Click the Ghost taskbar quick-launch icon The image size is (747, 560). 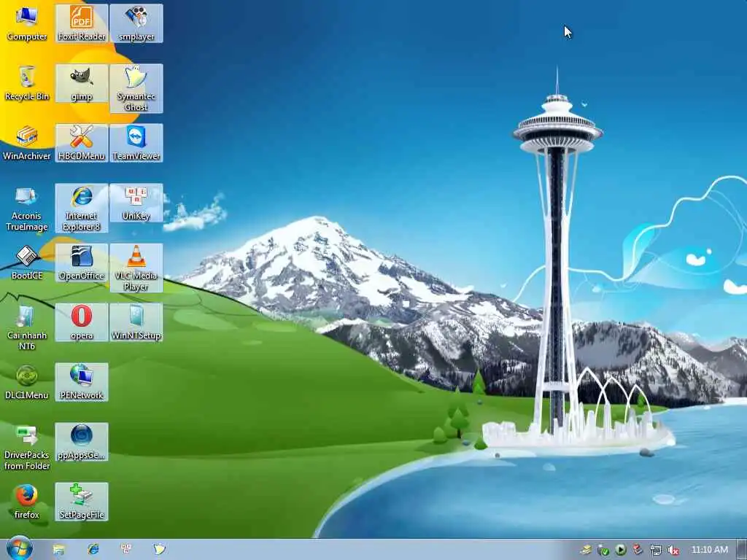coord(160,550)
